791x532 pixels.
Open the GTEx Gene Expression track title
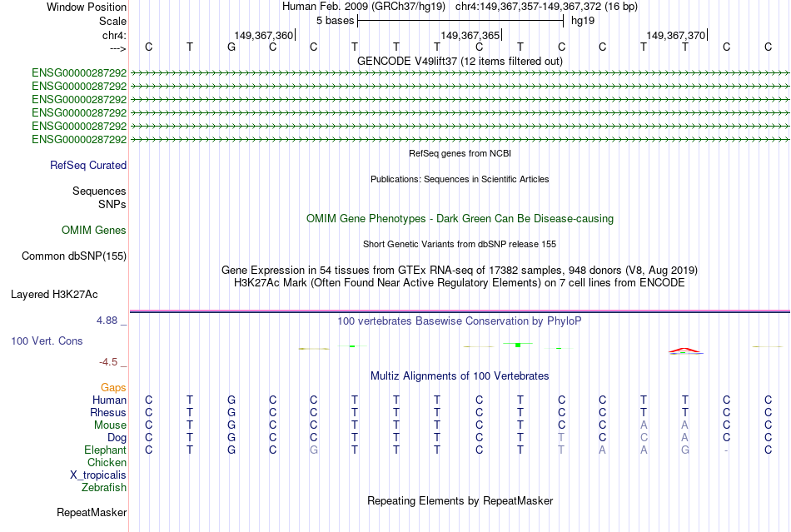pyautogui.click(x=460, y=271)
